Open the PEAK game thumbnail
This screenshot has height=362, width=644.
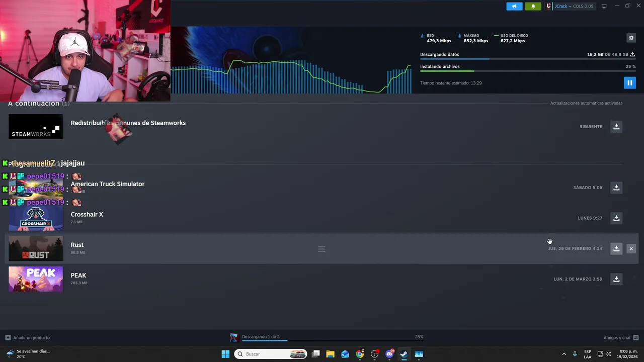(36, 279)
